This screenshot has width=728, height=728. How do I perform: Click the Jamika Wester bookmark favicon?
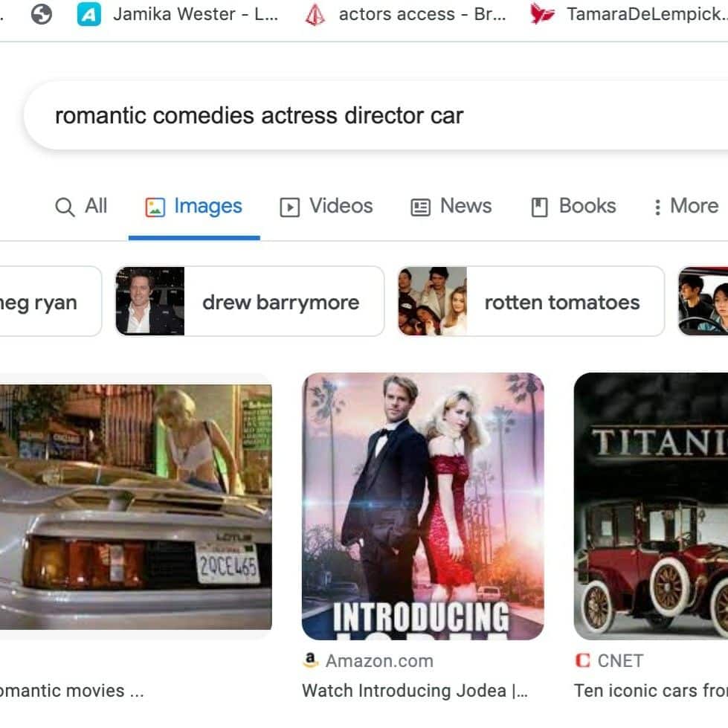88,14
